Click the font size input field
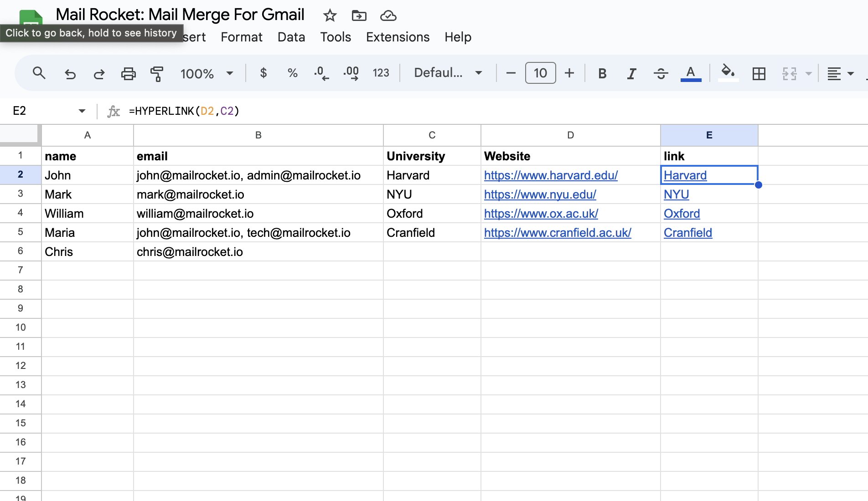 tap(540, 73)
